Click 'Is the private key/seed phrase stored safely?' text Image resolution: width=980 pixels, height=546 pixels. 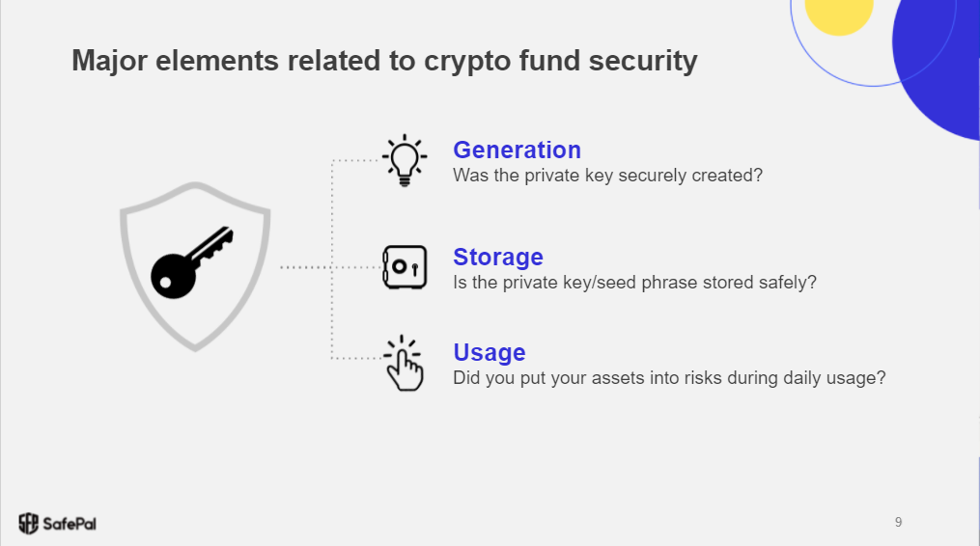click(x=634, y=283)
